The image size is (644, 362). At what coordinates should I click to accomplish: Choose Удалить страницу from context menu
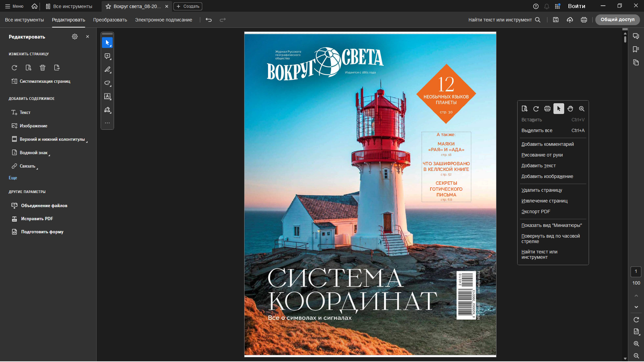[542, 190]
